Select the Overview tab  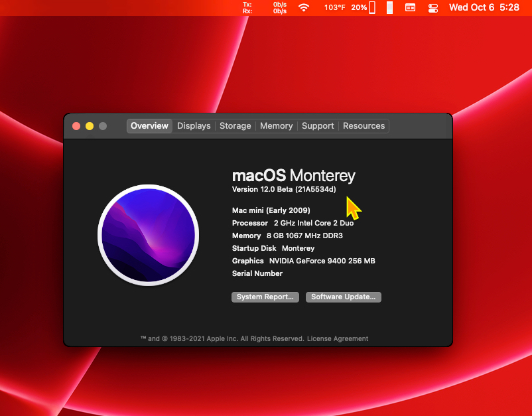tap(149, 126)
